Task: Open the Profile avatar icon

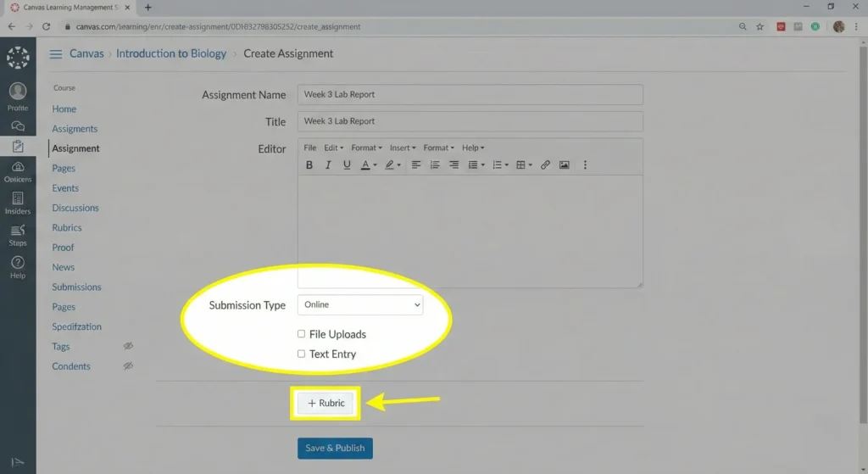Action: [18, 91]
